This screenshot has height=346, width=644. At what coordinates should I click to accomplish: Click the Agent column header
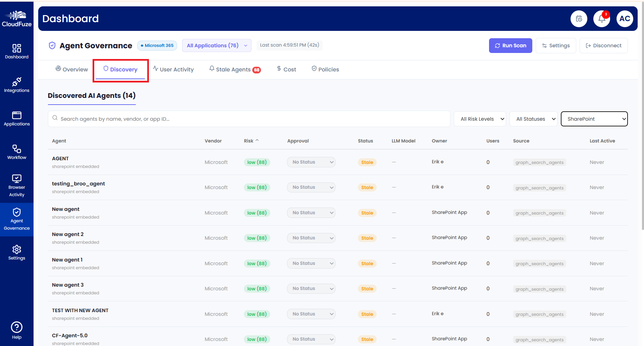(59, 141)
